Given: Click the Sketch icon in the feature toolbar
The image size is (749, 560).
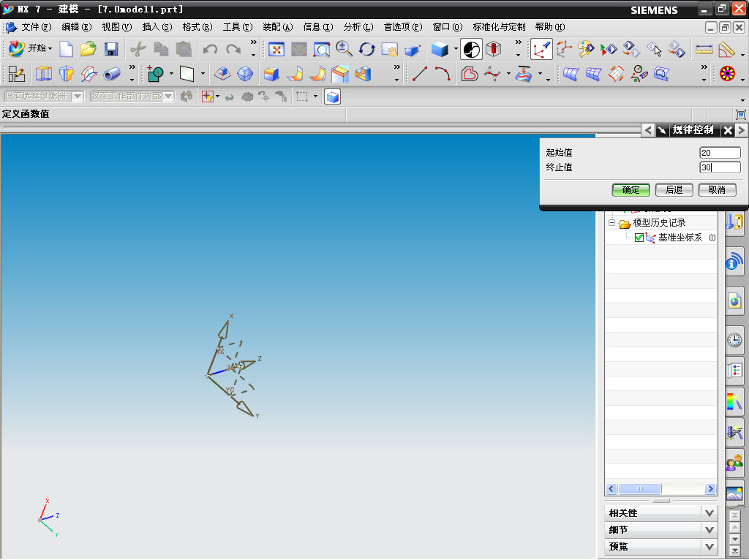Looking at the screenshot, I should (17, 74).
